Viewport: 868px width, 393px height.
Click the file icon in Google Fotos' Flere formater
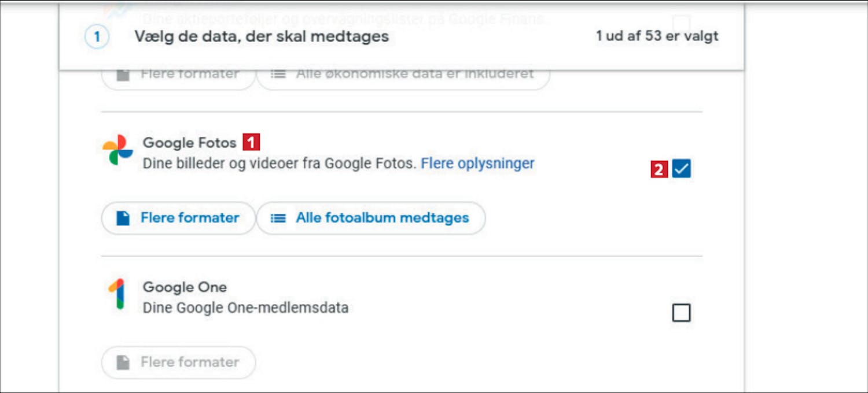coord(123,218)
